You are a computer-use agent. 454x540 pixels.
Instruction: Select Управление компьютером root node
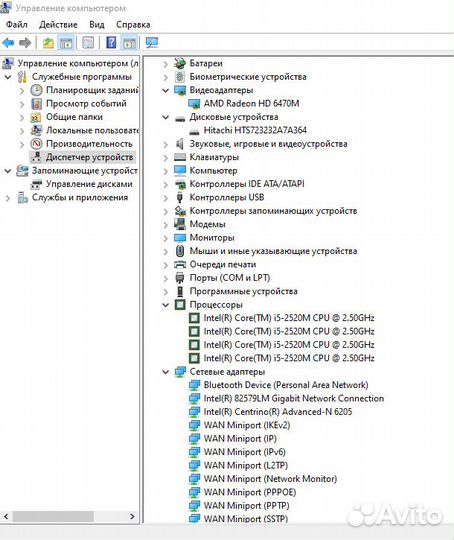[78, 63]
